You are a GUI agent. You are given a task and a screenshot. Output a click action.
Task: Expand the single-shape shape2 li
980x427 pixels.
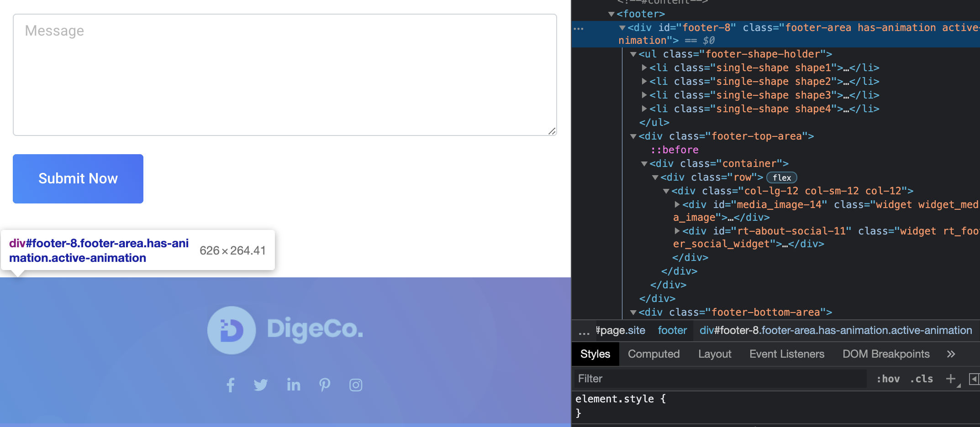click(x=644, y=81)
